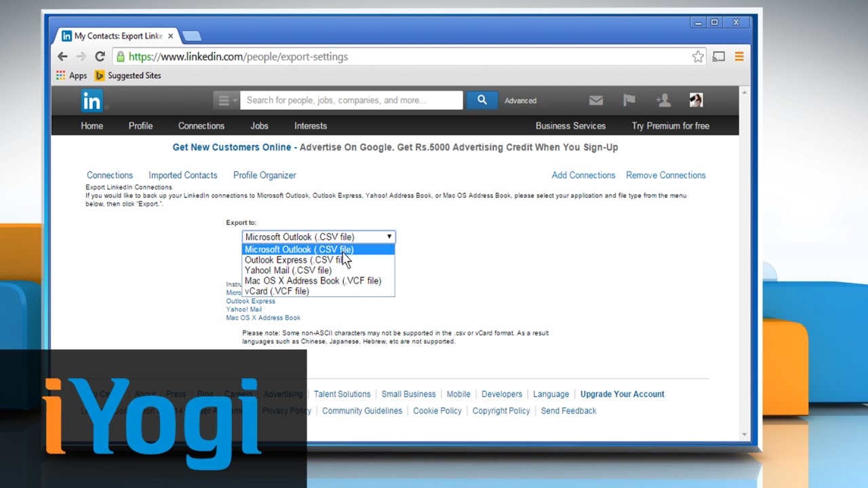
Task: Open Yahoo! Mail instructions link
Action: (x=243, y=309)
